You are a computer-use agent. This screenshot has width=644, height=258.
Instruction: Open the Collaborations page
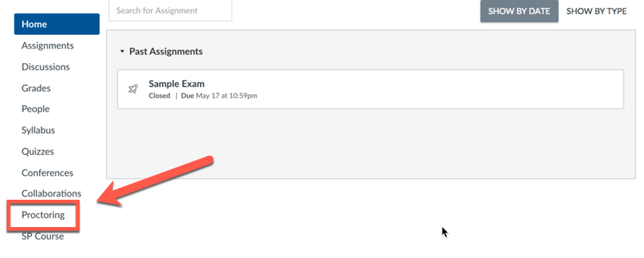[51, 193]
